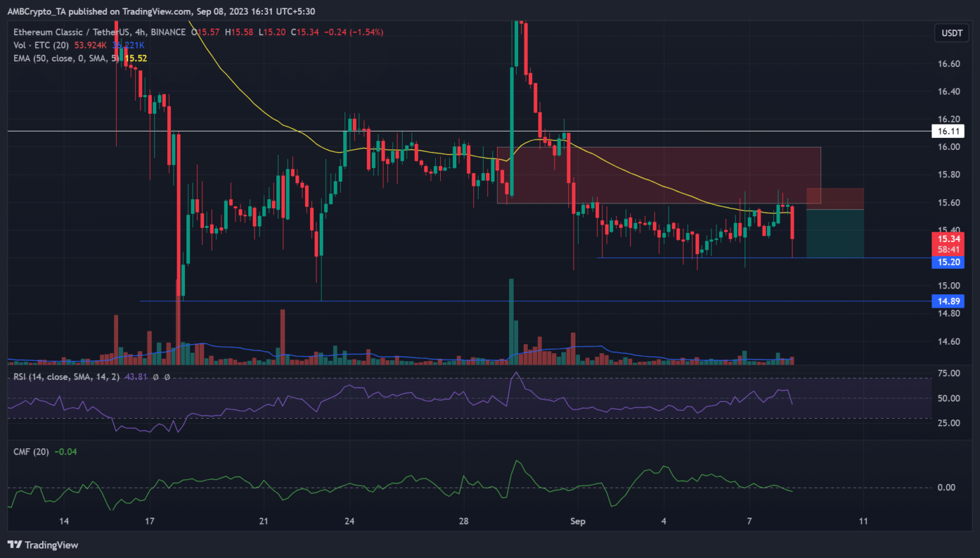Select the green take-profit zone of short position
Viewport: 980px width, 558px height.
(835, 234)
